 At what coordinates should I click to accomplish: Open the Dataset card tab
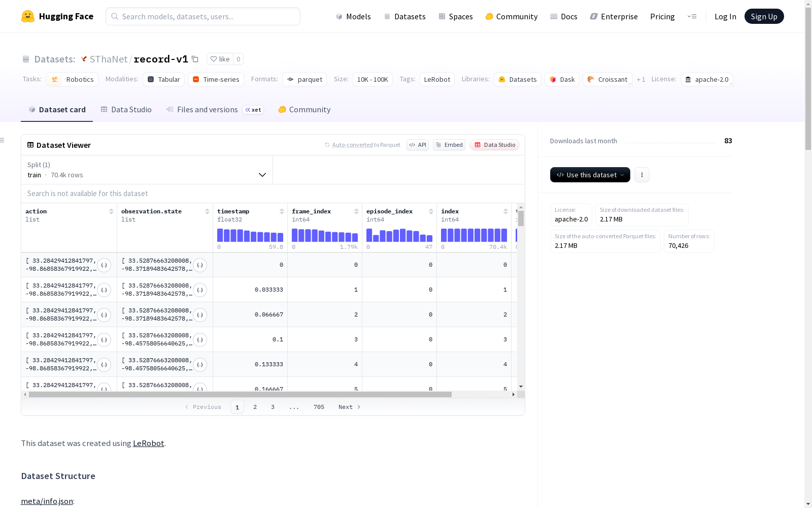click(x=57, y=110)
